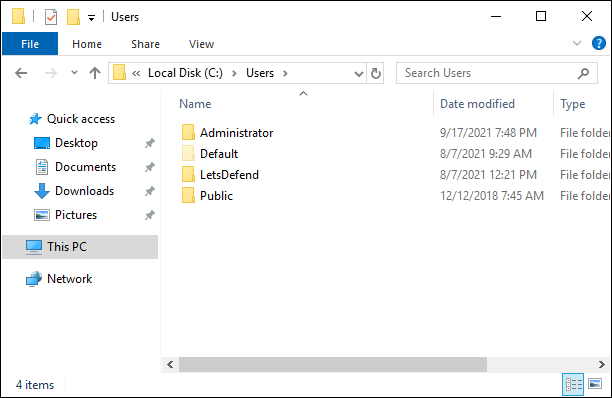Click the horizontal scrollbar right arrow
Image resolution: width=612 pixels, height=398 pixels.
[x=601, y=364]
